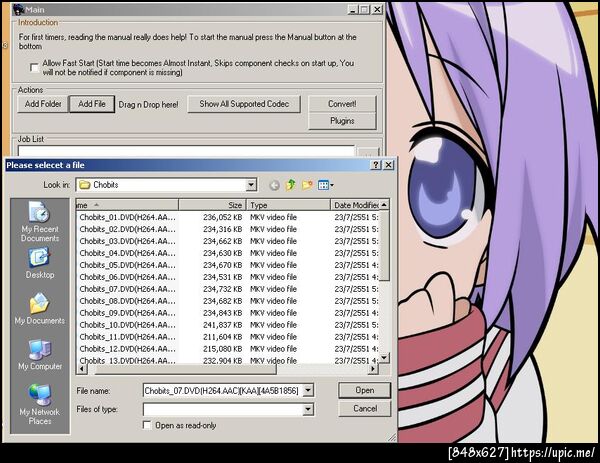
Task: Select file Chobits_04.DVD
Action: click(x=127, y=253)
